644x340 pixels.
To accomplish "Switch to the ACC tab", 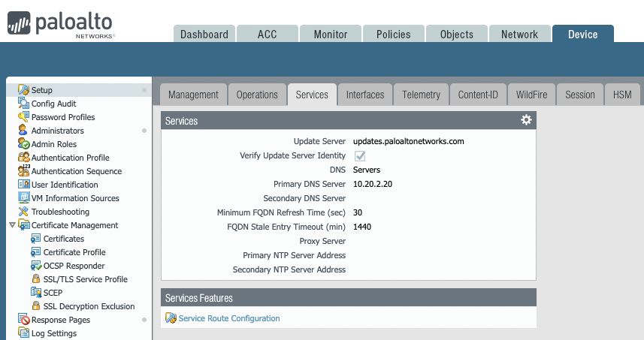I will tap(268, 34).
